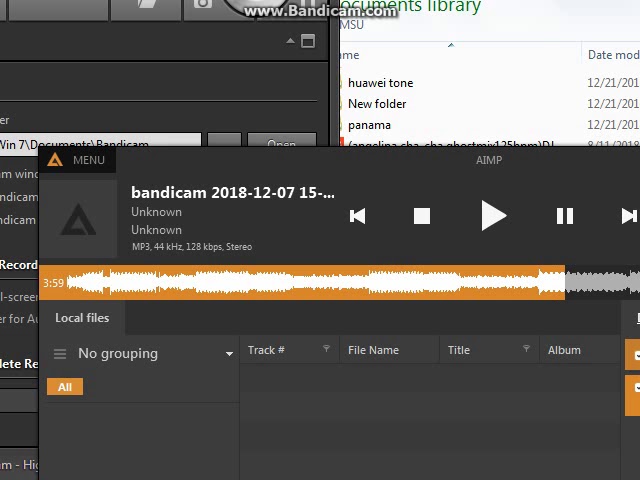Viewport: 640px width, 480px height.
Task: Skip to next track in AIMP
Action: click(x=629, y=216)
